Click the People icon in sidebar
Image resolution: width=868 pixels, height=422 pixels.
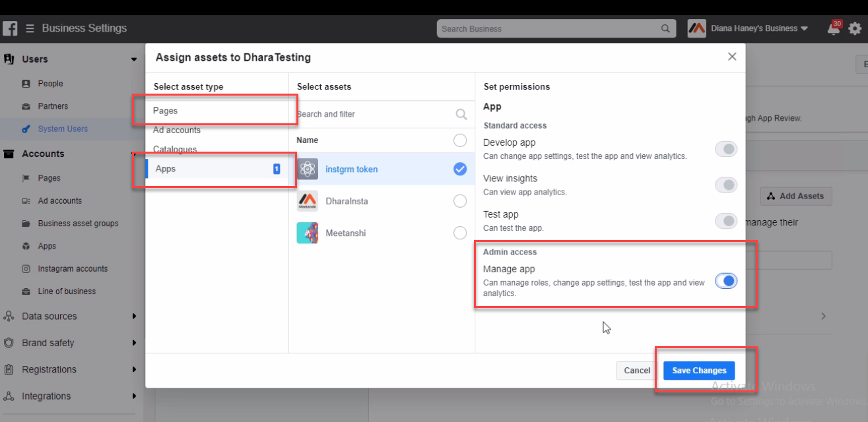[x=26, y=84]
